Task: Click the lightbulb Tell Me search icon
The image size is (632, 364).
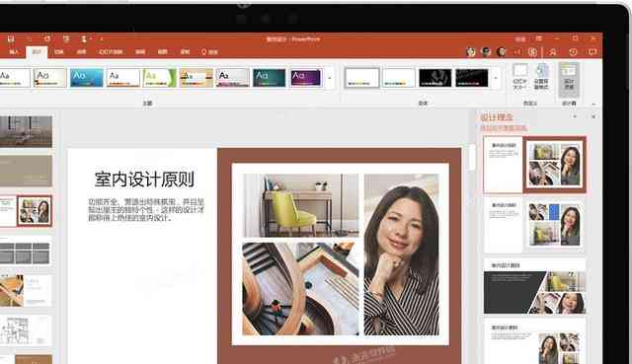Action: 204,52
